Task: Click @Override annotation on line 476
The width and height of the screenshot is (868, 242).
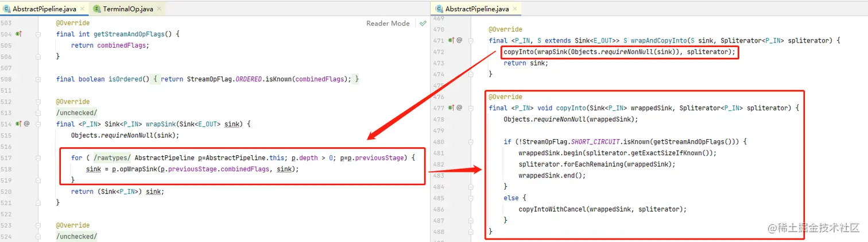Action: (506, 97)
